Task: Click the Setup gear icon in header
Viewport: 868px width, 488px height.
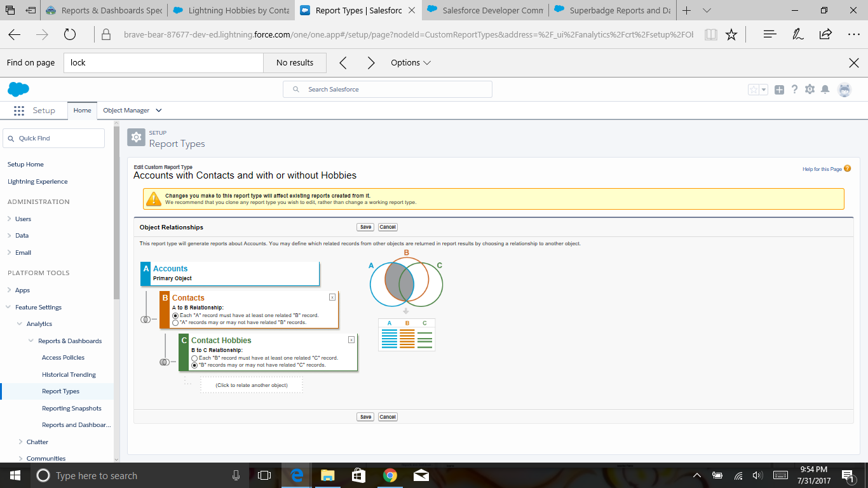Action: point(810,90)
